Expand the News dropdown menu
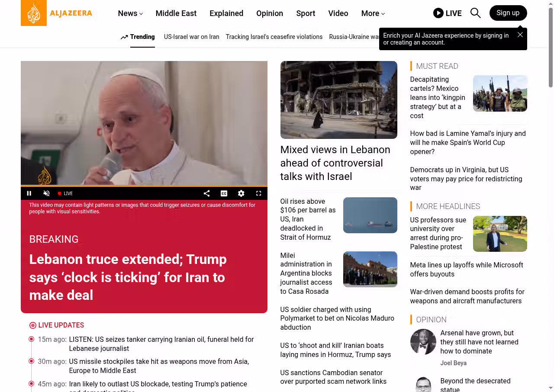The height and width of the screenshot is (392, 554). (130, 13)
